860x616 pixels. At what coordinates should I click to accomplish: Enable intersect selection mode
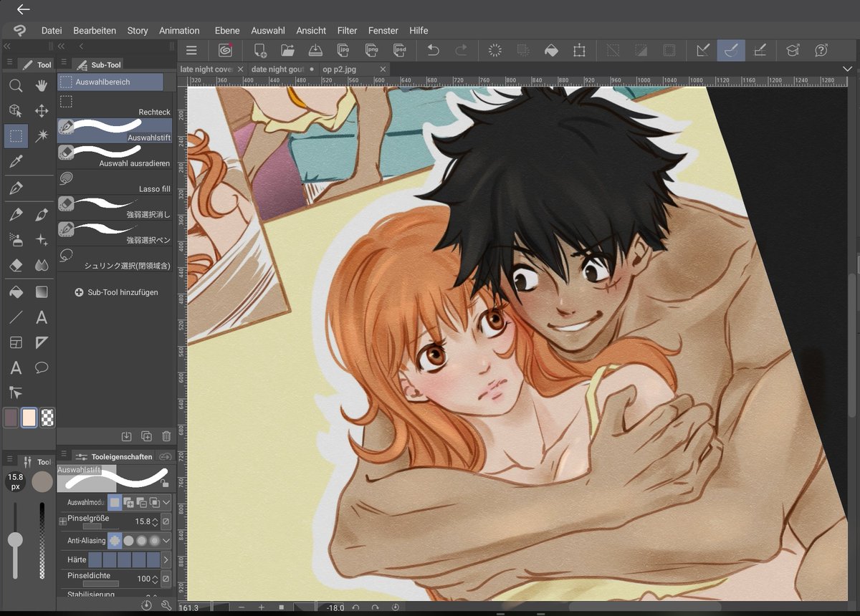point(155,503)
